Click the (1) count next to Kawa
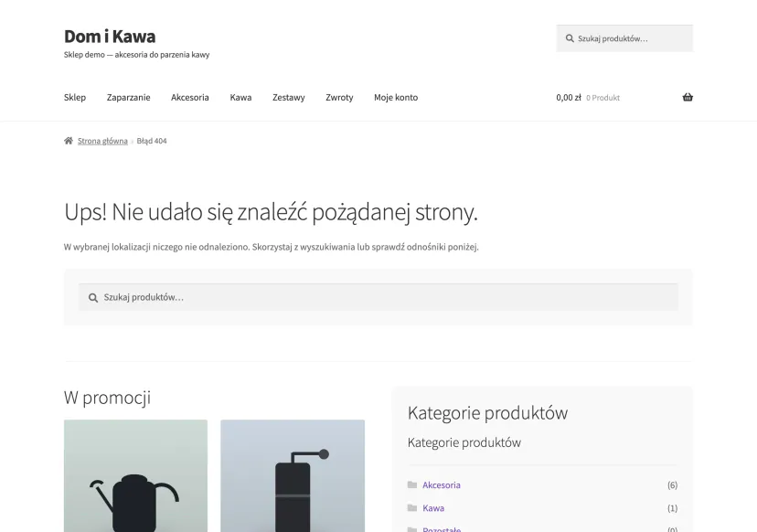This screenshot has height=532, width=757. coord(672,508)
